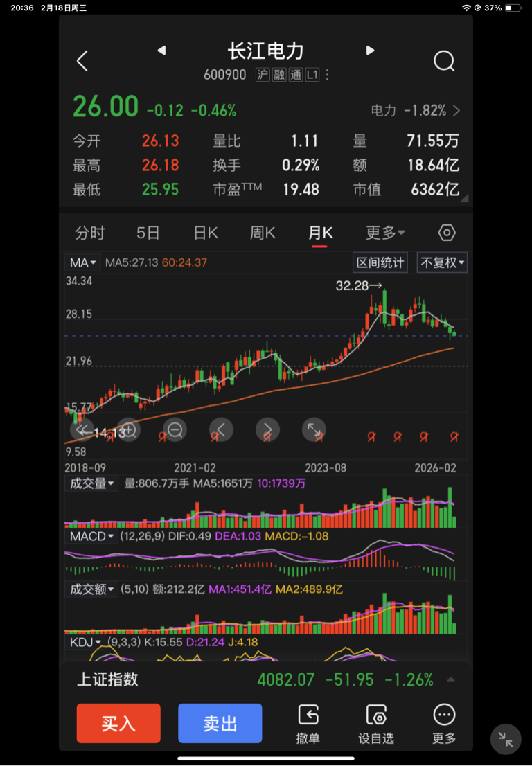Tap the 32.28 high price label
The width and height of the screenshot is (532, 766).
tap(353, 286)
